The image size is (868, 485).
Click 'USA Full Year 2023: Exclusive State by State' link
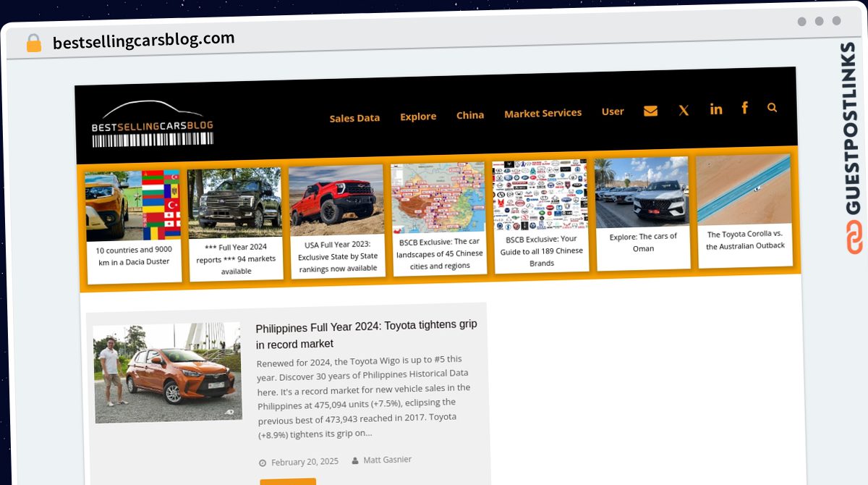(337, 256)
